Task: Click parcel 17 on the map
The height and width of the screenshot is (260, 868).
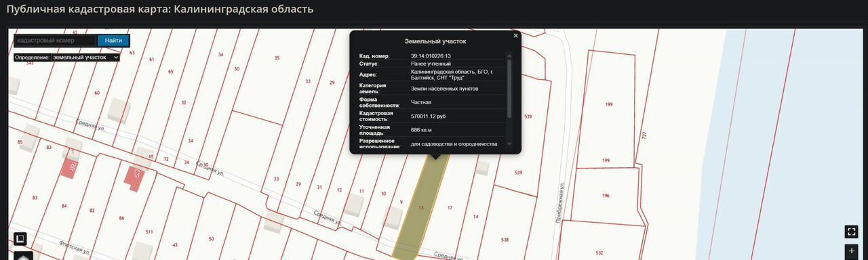Action: tap(449, 208)
